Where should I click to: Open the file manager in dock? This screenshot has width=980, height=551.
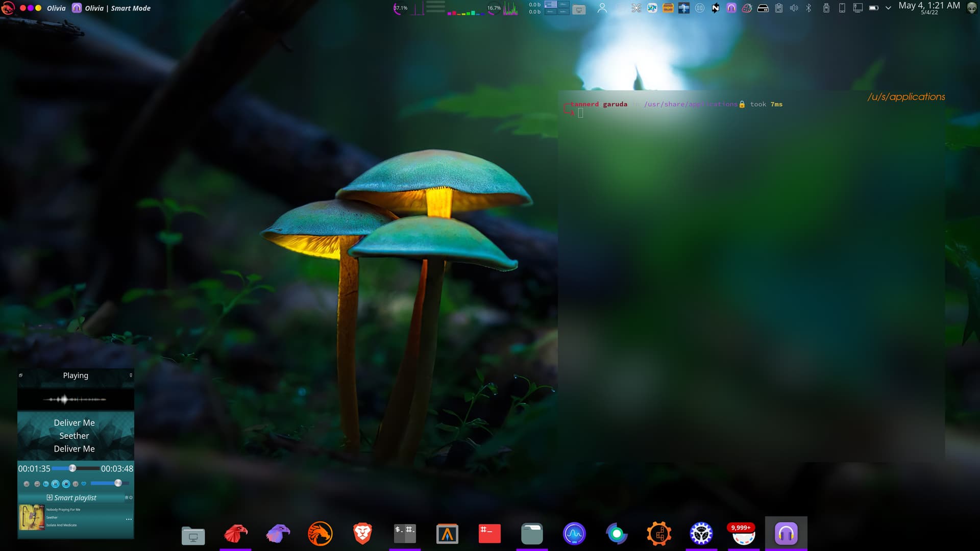(x=532, y=534)
